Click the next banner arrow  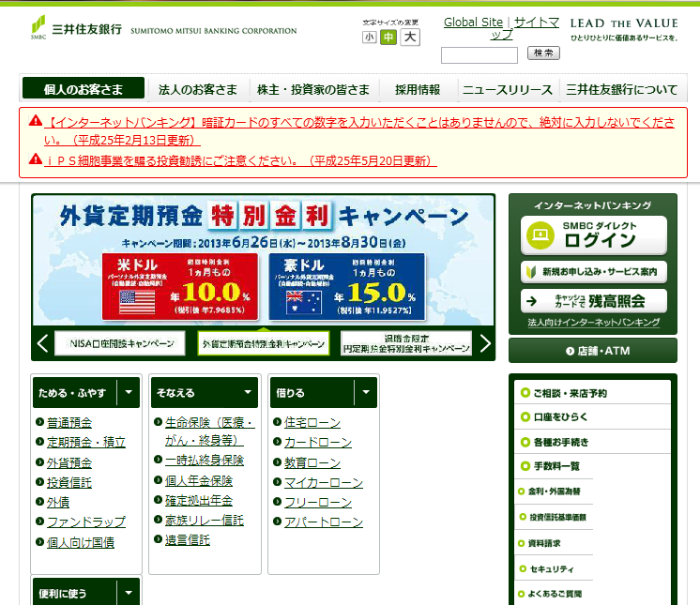tap(485, 343)
